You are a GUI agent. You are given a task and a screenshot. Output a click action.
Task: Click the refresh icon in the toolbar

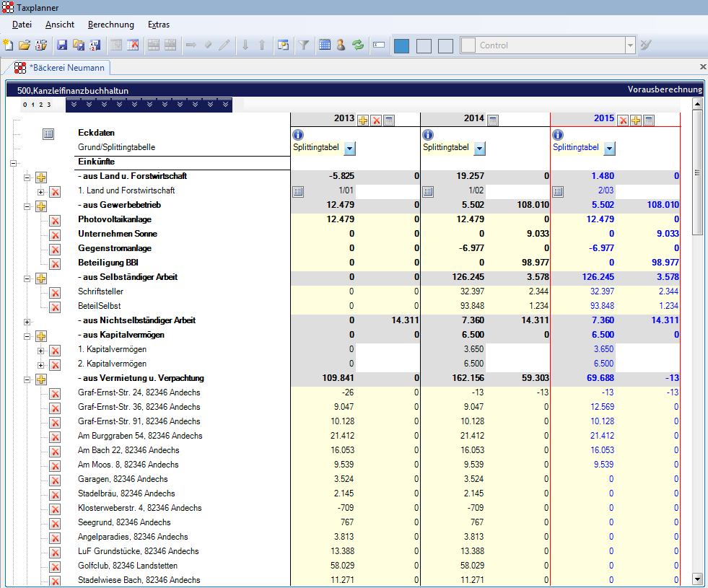click(358, 45)
